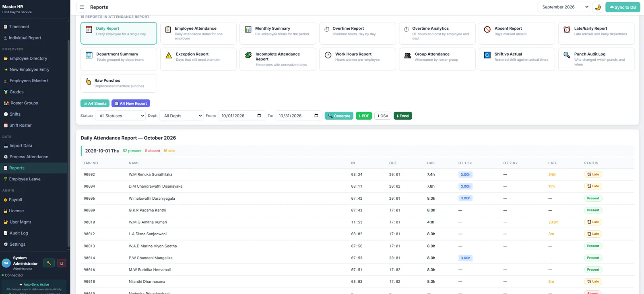Click the Shifts sidebar clock icon
This screenshot has width=644, height=294.
click(x=6, y=114)
